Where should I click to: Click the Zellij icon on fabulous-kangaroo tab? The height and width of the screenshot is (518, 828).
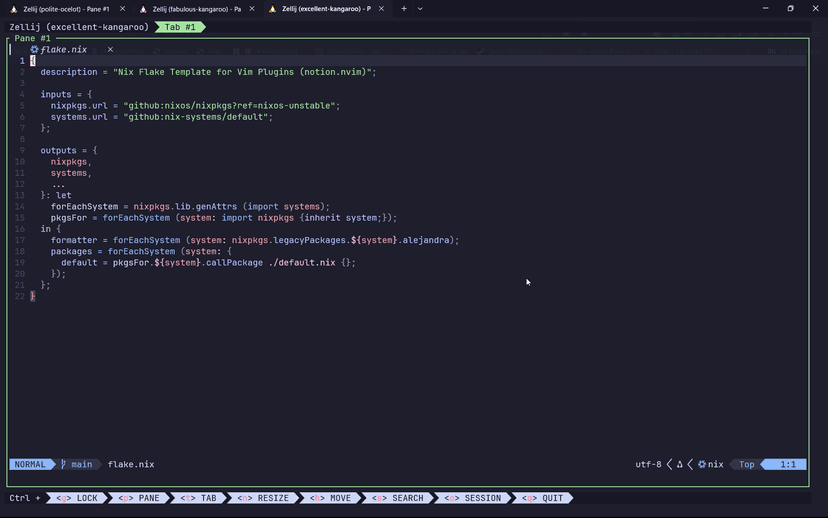coord(144,8)
